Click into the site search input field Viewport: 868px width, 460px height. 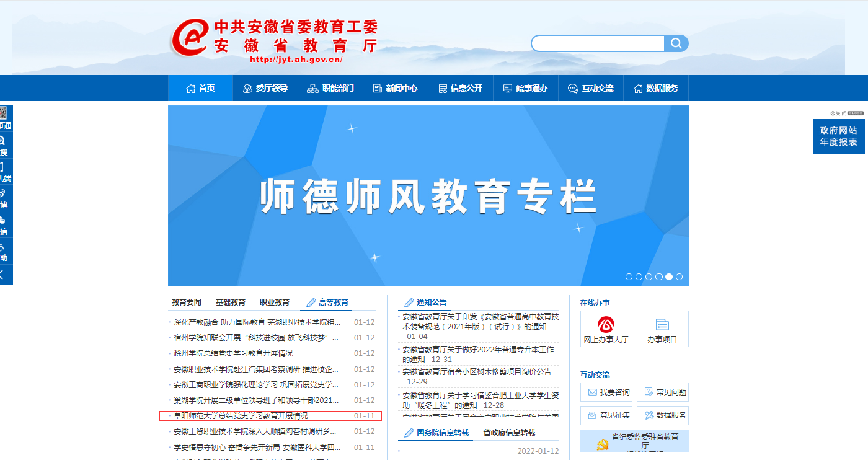(x=598, y=43)
